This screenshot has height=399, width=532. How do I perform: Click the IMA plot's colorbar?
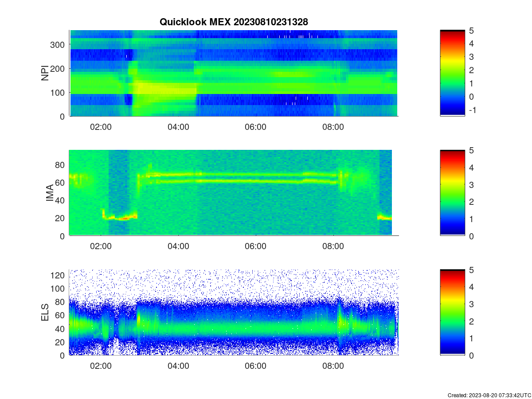click(x=453, y=193)
